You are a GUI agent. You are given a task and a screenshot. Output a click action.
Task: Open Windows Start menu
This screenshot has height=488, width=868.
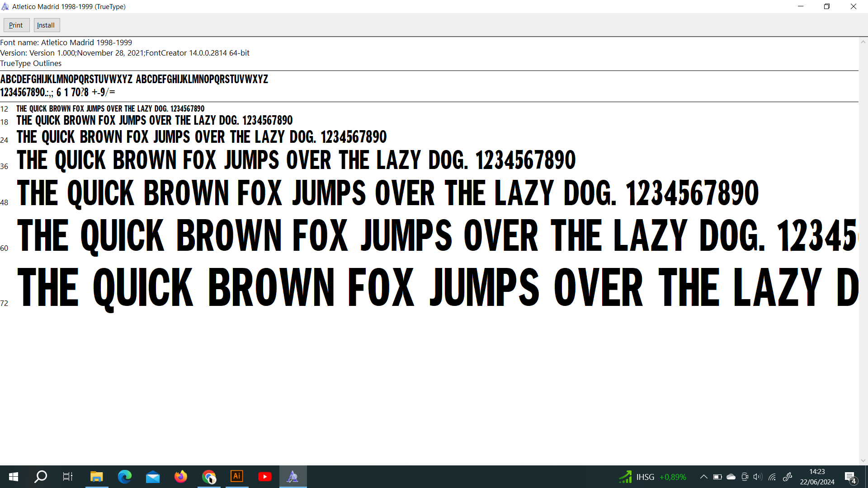click(x=14, y=477)
